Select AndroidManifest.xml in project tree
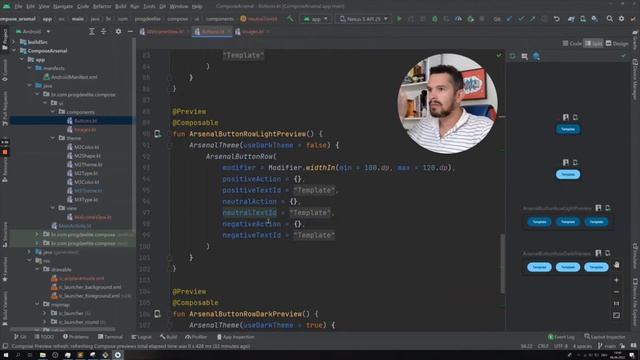 tap(74, 77)
